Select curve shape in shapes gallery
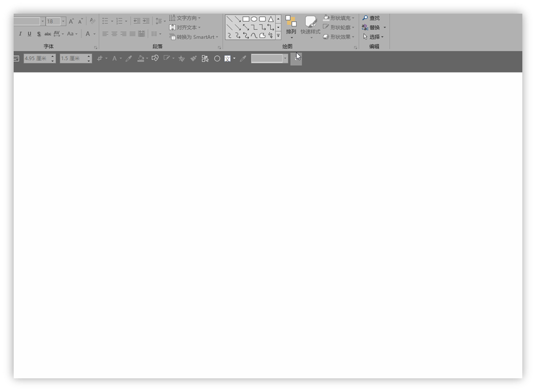The height and width of the screenshot is (392, 536). point(254,35)
